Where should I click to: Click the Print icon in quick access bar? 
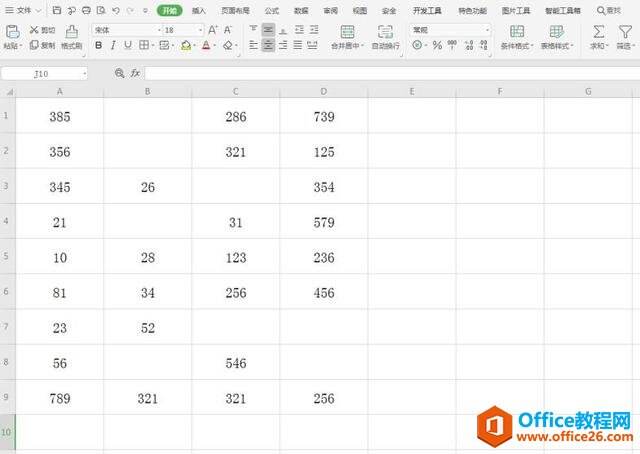[87, 10]
